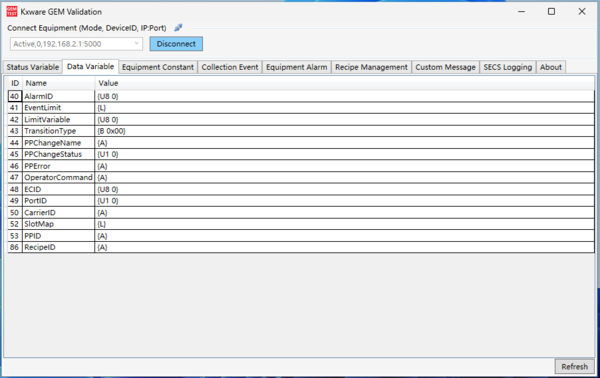This screenshot has height=378, width=600.
Task: Select the SlotMap row name
Action: [58, 224]
